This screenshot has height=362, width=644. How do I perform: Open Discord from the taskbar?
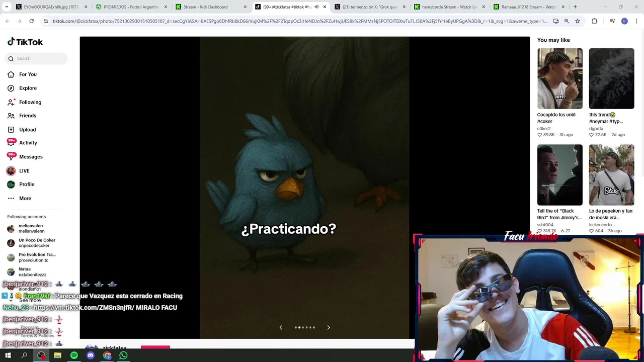pyautogui.click(x=91, y=355)
